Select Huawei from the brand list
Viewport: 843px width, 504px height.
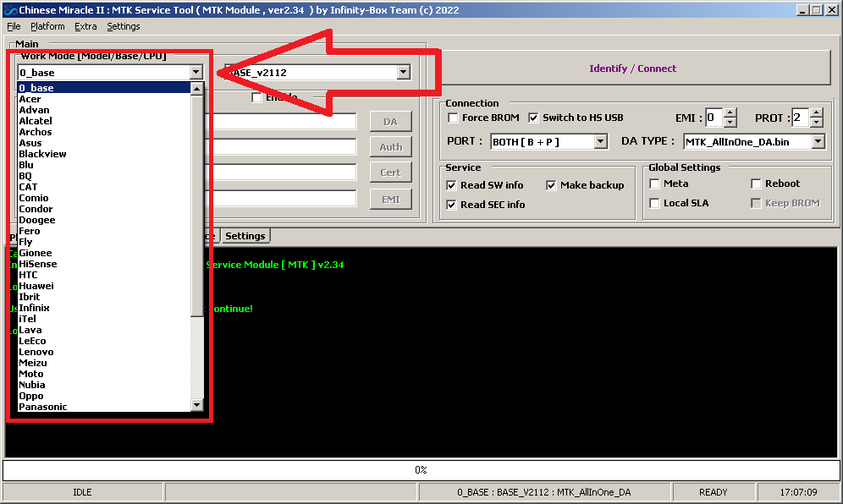(104, 286)
